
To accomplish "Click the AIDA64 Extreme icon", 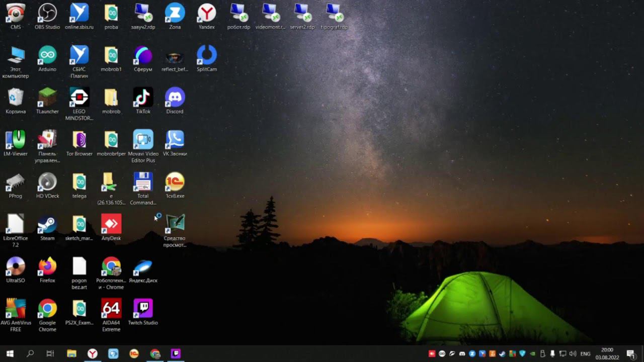I will click(x=111, y=315).
